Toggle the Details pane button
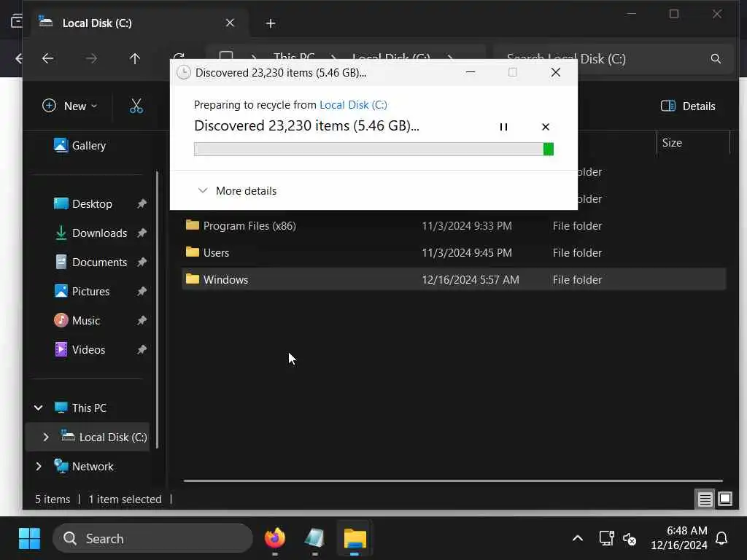Screen dimensions: 747x560 point(688,106)
